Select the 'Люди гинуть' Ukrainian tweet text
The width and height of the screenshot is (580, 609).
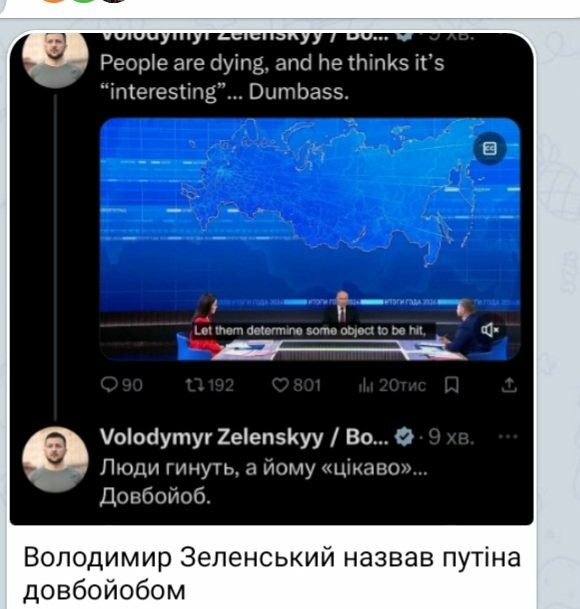tap(263, 482)
